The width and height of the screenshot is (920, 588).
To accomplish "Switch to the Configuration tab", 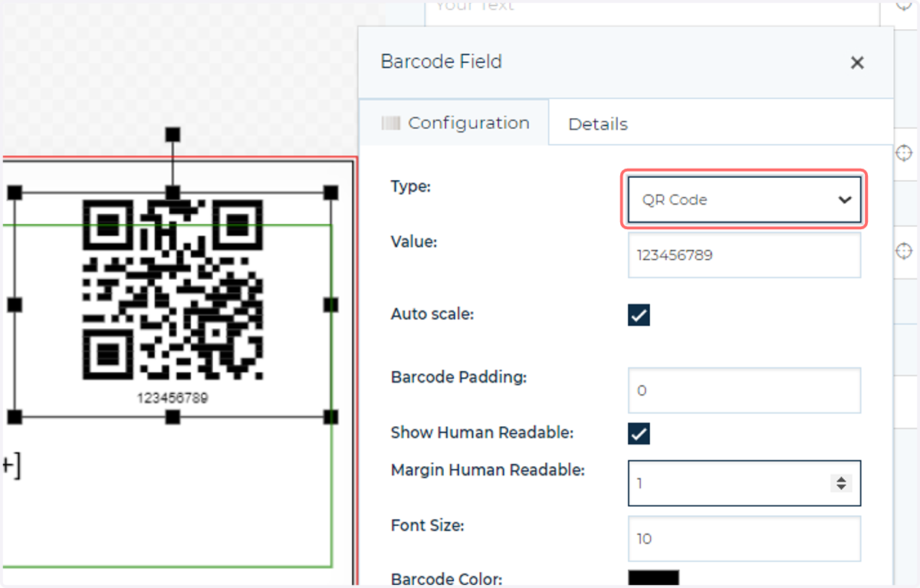I will click(x=455, y=123).
